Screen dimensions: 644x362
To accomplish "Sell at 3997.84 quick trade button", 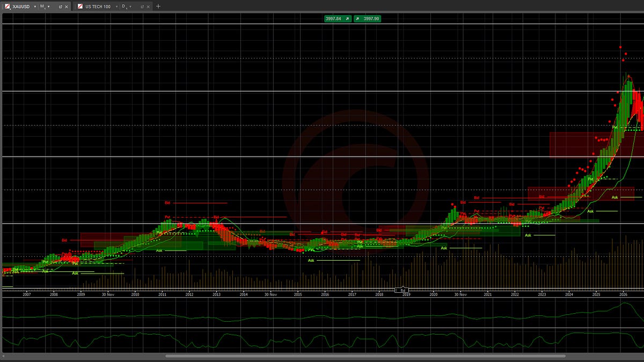I will coord(337,18).
